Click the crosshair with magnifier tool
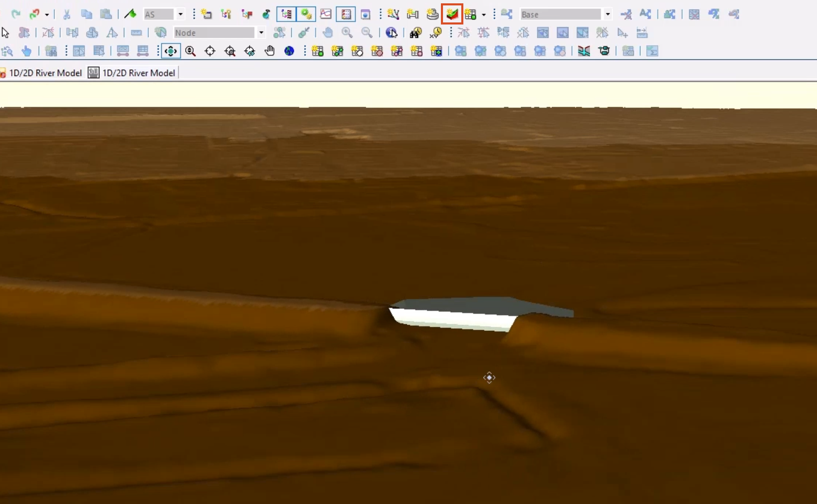 (230, 51)
